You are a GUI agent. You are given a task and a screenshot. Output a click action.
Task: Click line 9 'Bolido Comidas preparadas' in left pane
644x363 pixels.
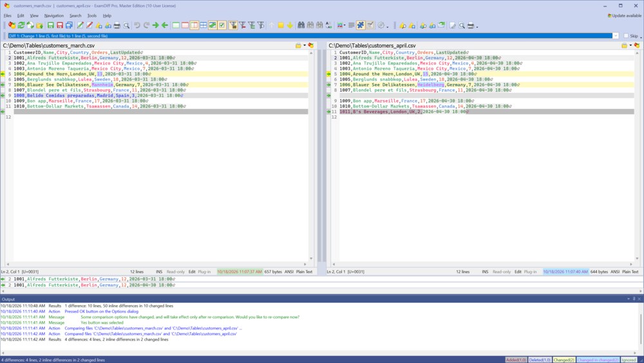160,95
